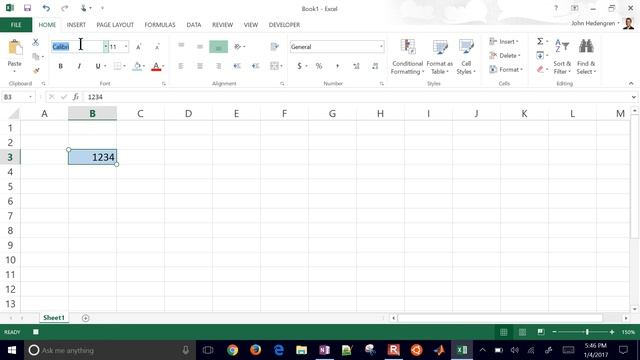
Task: Toggle bold formatting
Action: tap(60, 66)
